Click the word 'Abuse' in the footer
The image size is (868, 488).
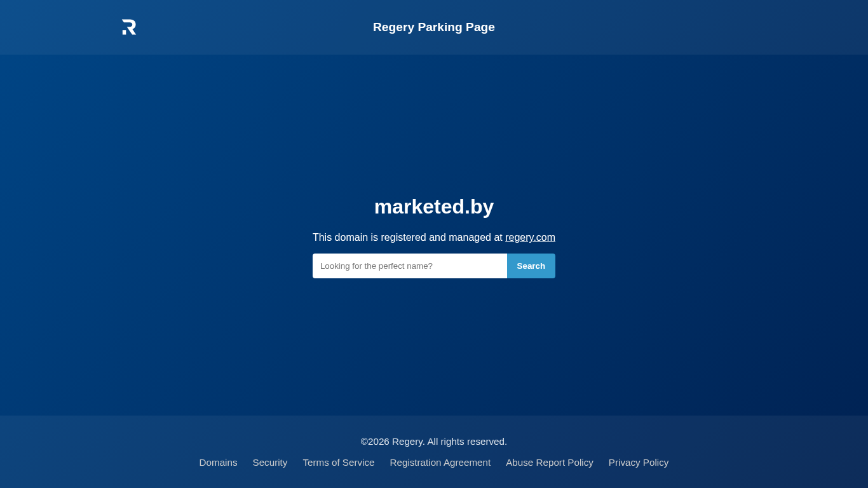(x=519, y=463)
